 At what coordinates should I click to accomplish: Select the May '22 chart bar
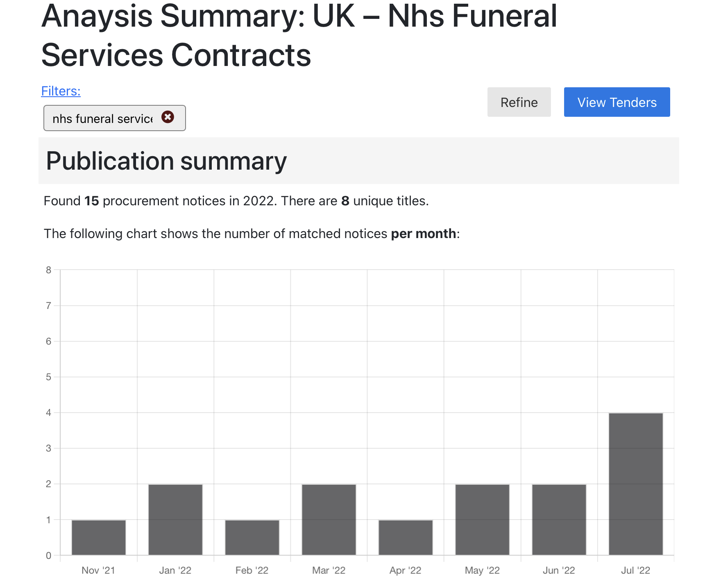[483, 520]
